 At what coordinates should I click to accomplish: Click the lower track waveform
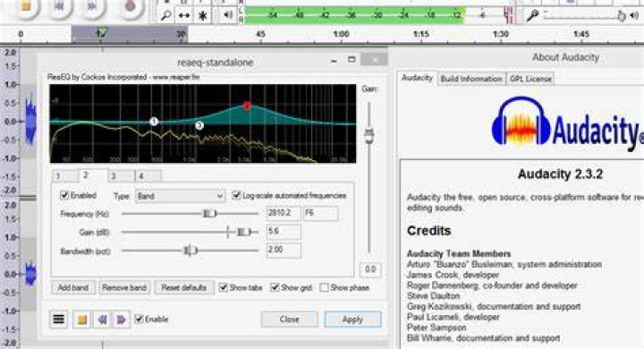(x=30, y=274)
